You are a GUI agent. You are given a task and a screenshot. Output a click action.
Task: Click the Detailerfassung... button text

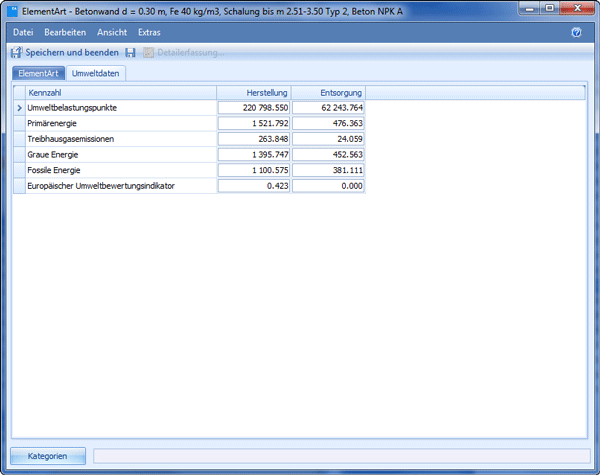pyautogui.click(x=191, y=52)
